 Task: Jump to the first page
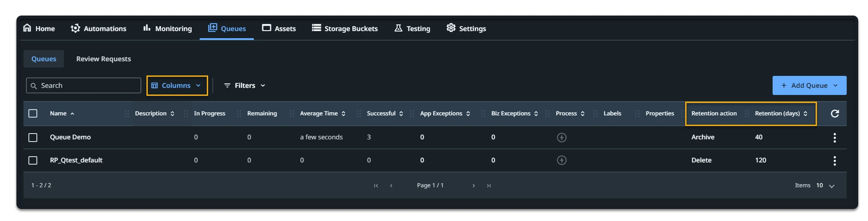376,185
